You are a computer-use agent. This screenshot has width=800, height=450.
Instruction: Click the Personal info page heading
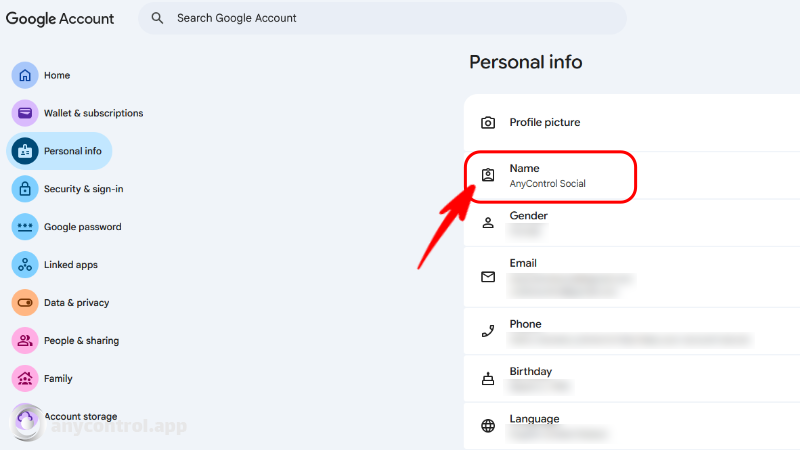[526, 62]
